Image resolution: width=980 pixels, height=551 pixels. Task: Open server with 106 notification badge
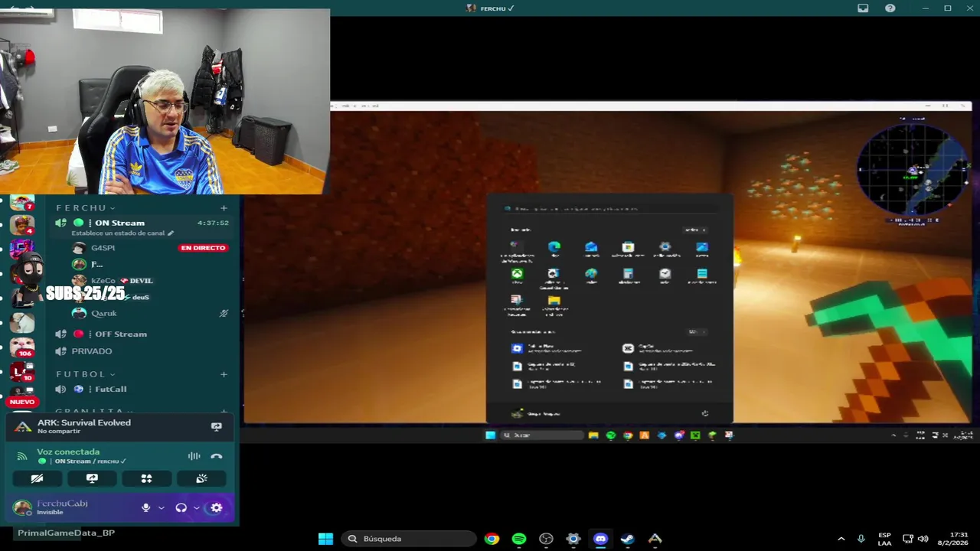[x=22, y=346]
